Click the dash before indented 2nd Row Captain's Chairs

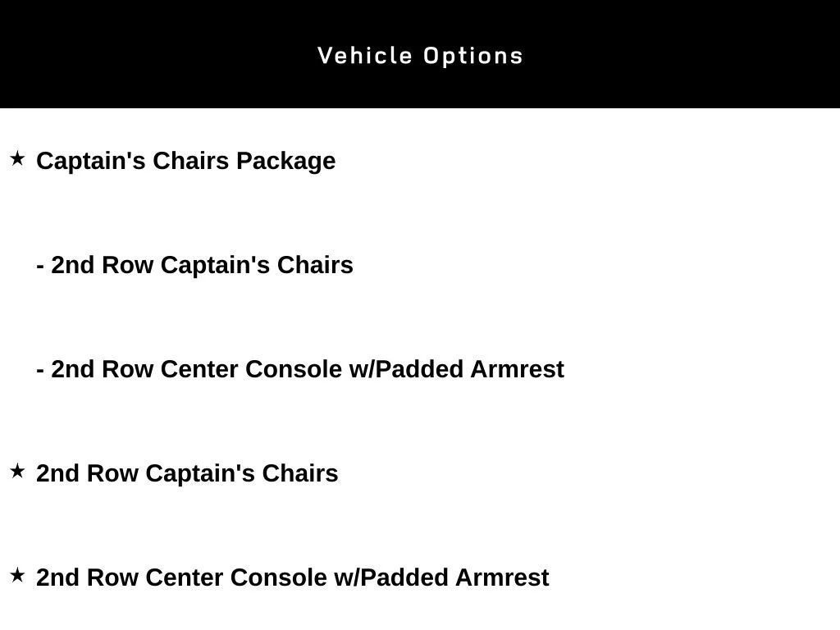[40, 267]
